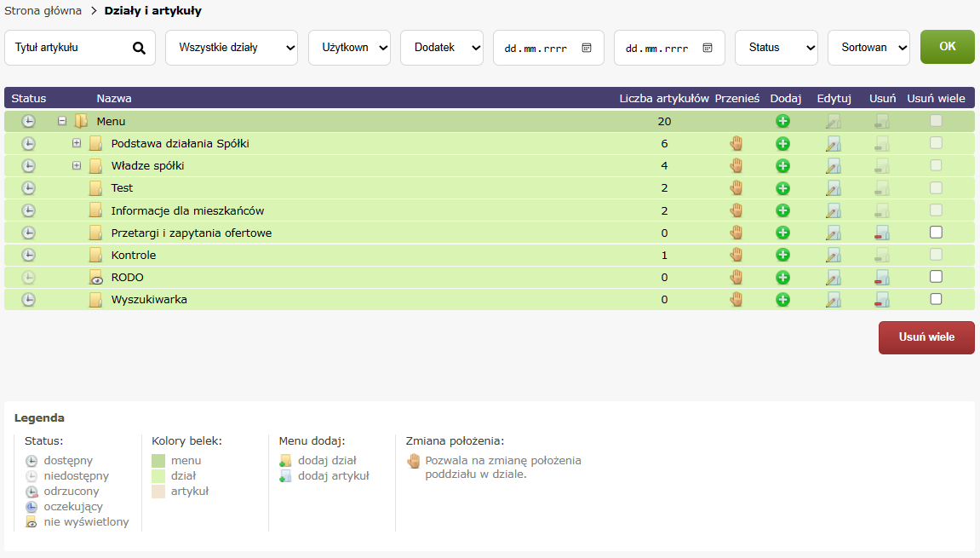Open the Wszystkie działy dropdown
This screenshot has height=558, width=980.
tap(232, 48)
